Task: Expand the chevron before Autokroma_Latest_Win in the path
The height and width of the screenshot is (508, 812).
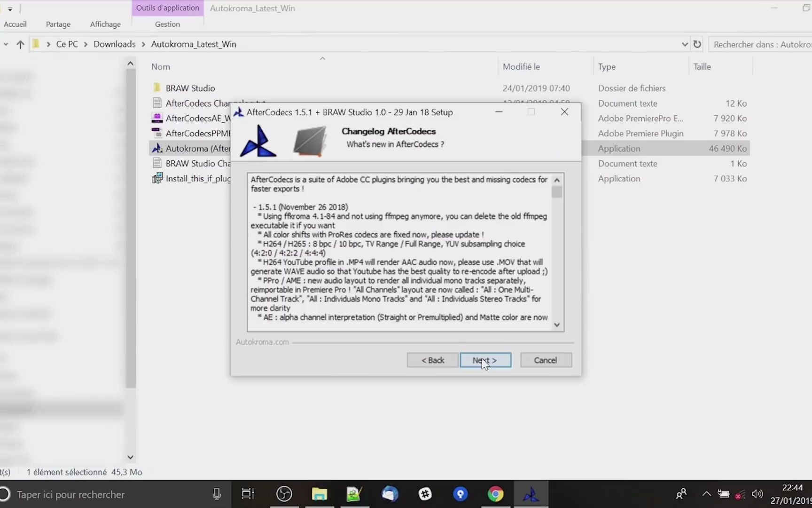Action: 143,44
